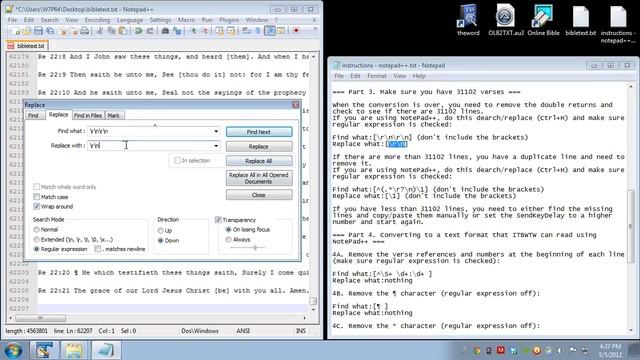Select the Online Bible desktop shortcut
The width and height of the screenshot is (640, 360).
[543, 20]
